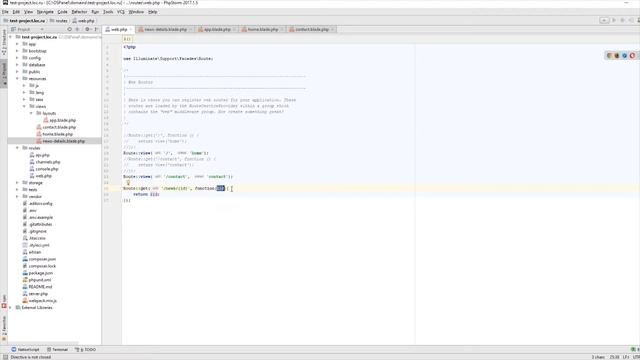Open the Terminal tool window
This screenshot has width=640, height=360.
57,349
